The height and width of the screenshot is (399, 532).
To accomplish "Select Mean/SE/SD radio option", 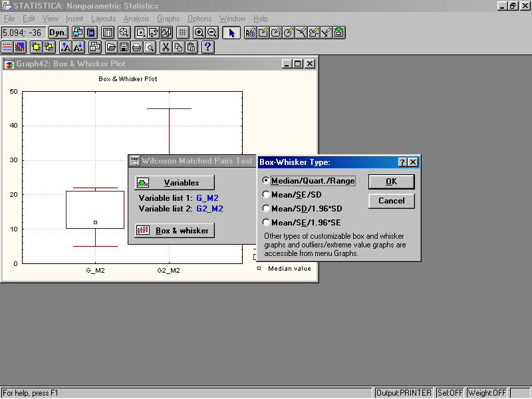I will (292, 195).
